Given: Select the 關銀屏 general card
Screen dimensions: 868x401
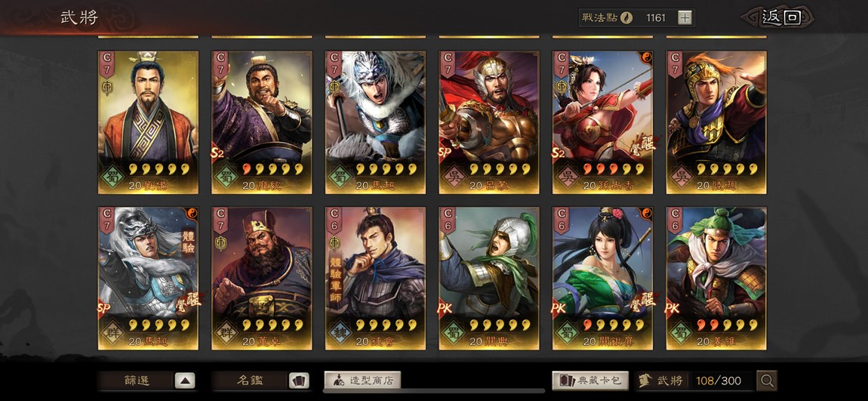Looking at the screenshot, I should click(603, 279).
